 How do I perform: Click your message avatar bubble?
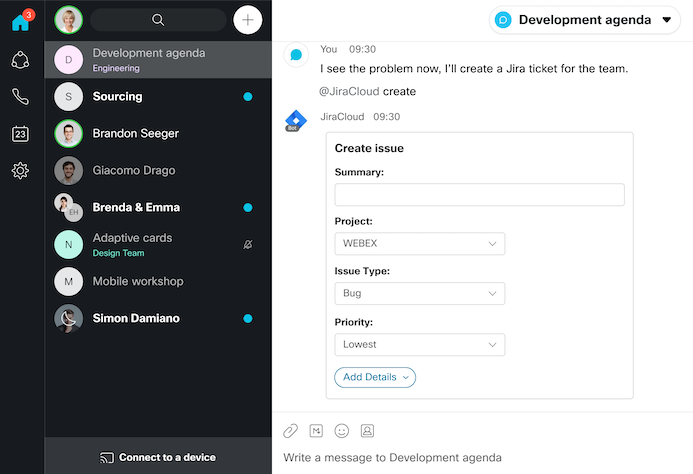tap(296, 55)
